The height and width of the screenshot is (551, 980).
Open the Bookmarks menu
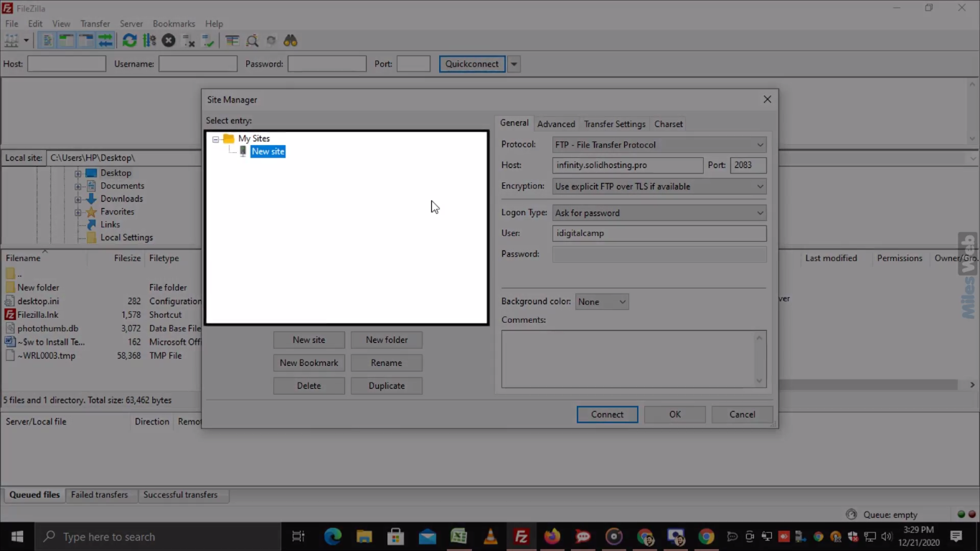pos(174,24)
